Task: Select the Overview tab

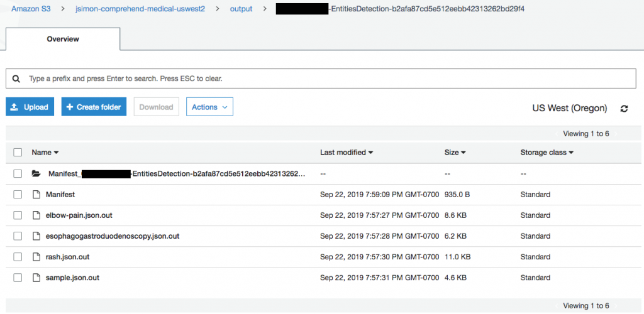Action: pos(63,40)
